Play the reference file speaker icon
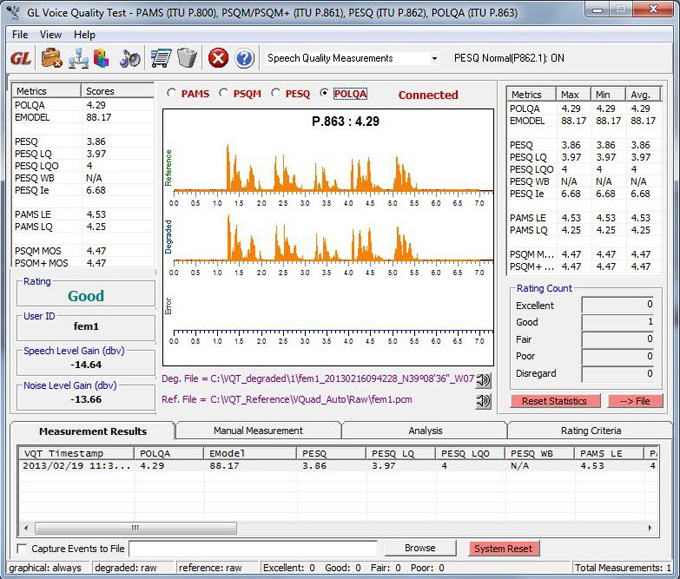This screenshot has height=579, width=680. coord(483,400)
